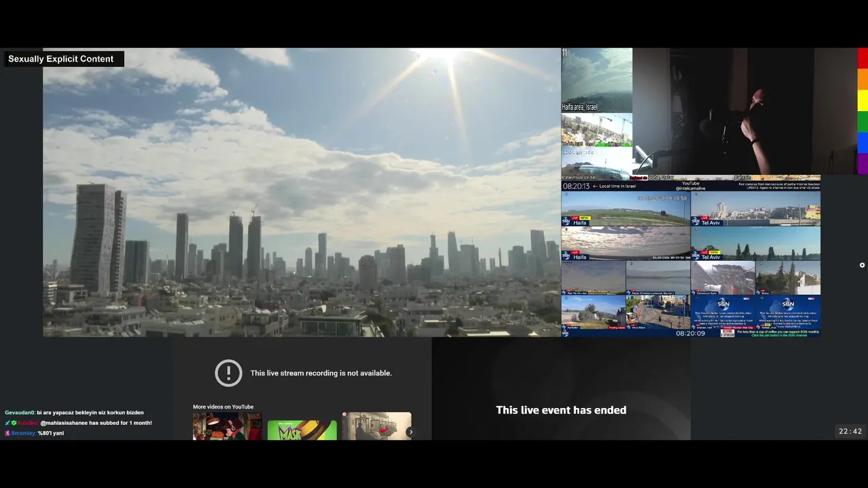Click the 08:20:13 local time clock

point(576,186)
